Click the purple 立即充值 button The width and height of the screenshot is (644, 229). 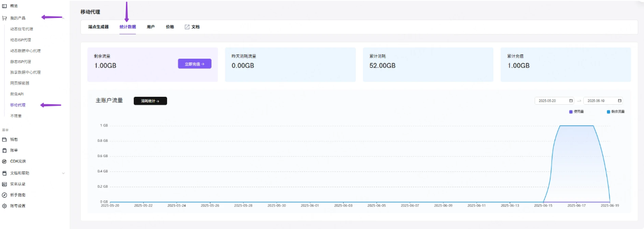(195, 64)
